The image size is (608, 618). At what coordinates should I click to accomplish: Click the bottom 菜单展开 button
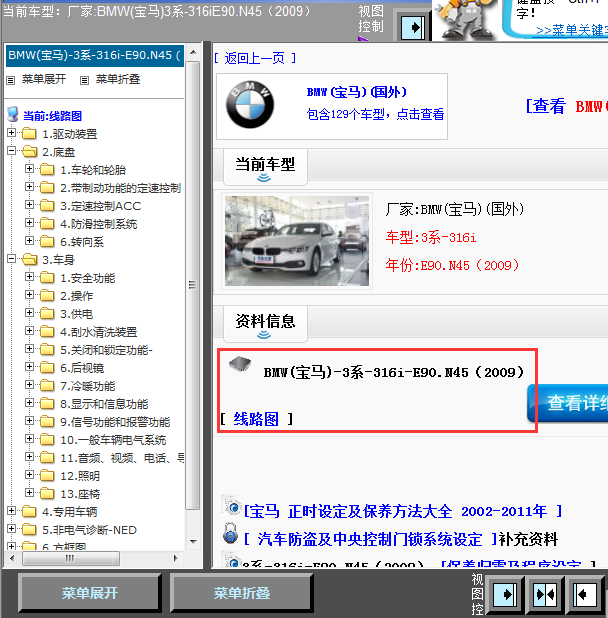tap(89, 593)
